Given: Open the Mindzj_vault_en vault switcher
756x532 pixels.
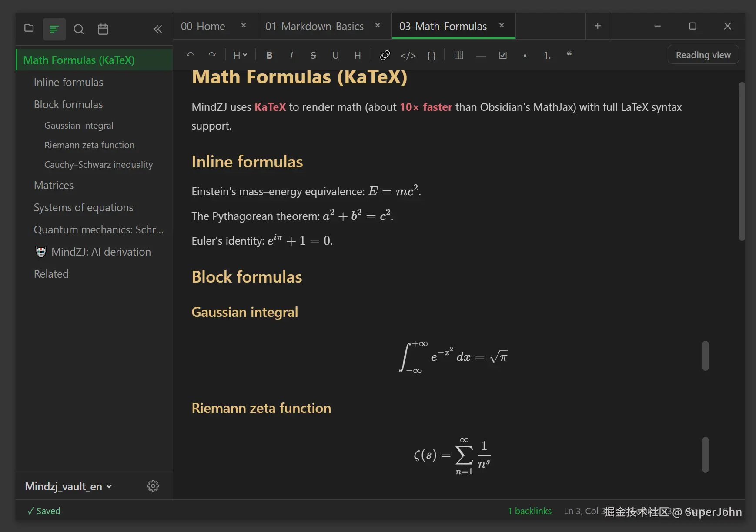Looking at the screenshot, I should click(68, 486).
